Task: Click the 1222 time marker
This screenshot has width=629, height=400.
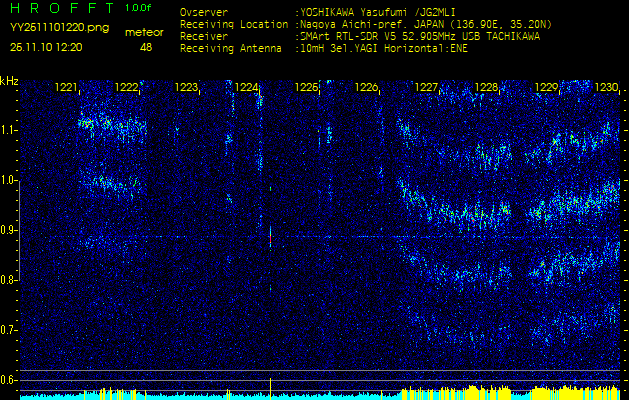Action: coord(126,88)
